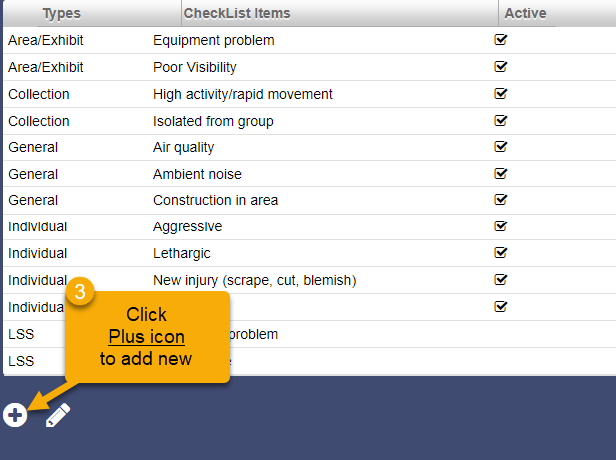Uncheck Active for Air quality

click(x=500, y=147)
